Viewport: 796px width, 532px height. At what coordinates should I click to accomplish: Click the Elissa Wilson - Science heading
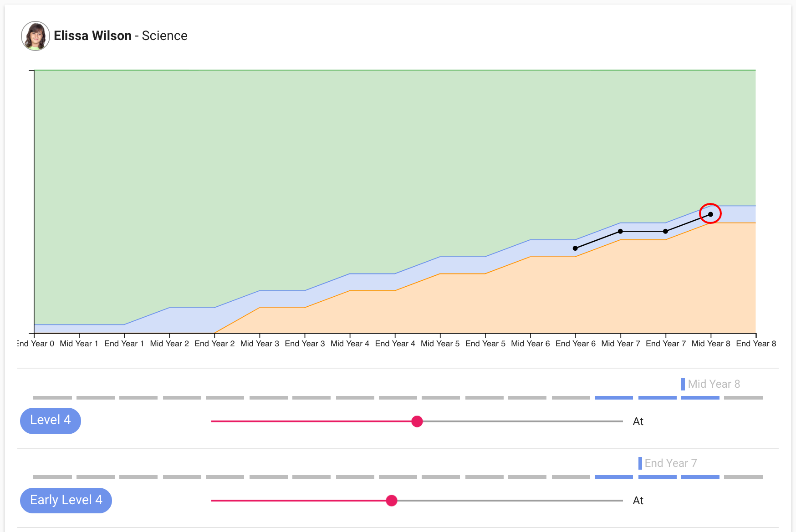click(x=121, y=35)
